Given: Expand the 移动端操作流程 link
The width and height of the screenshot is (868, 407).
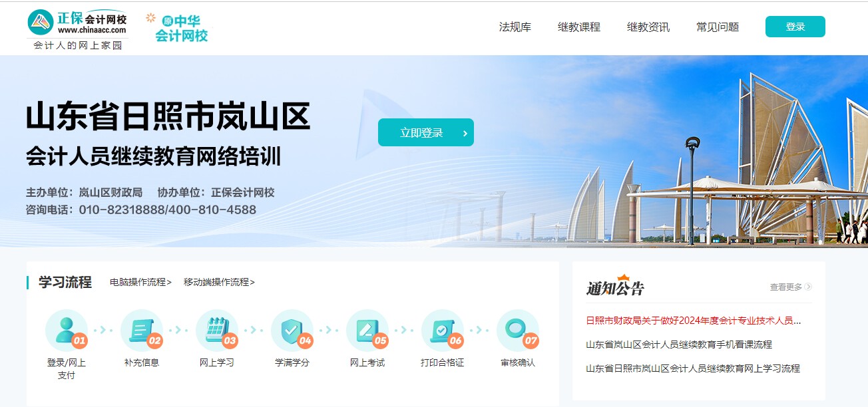Looking at the screenshot, I should click(219, 282).
